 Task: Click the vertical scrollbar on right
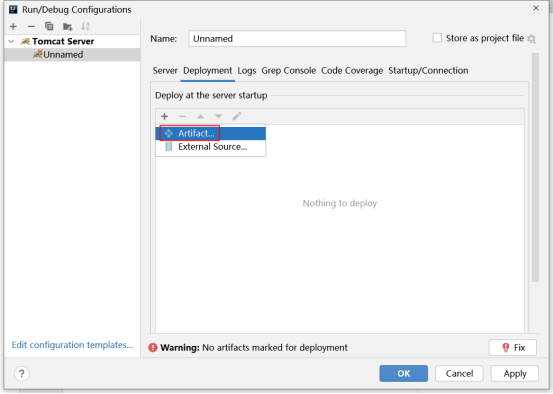(x=535, y=168)
